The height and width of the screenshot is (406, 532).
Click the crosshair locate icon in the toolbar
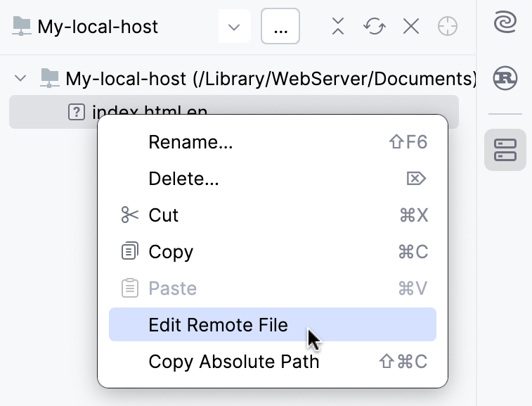pos(447,27)
